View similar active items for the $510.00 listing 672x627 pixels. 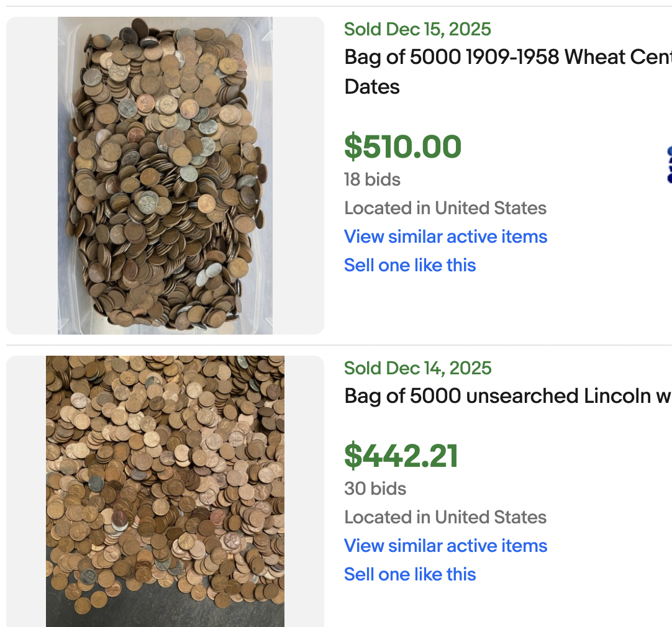tap(445, 237)
